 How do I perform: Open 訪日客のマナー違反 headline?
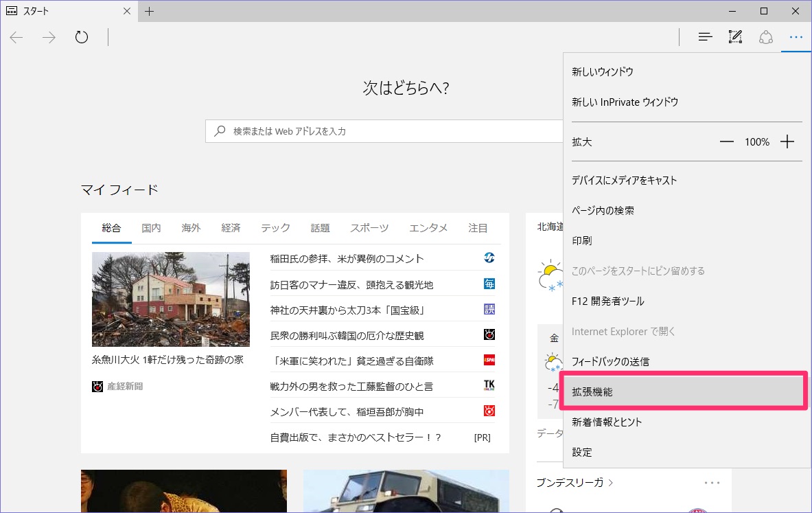coord(351,284)
